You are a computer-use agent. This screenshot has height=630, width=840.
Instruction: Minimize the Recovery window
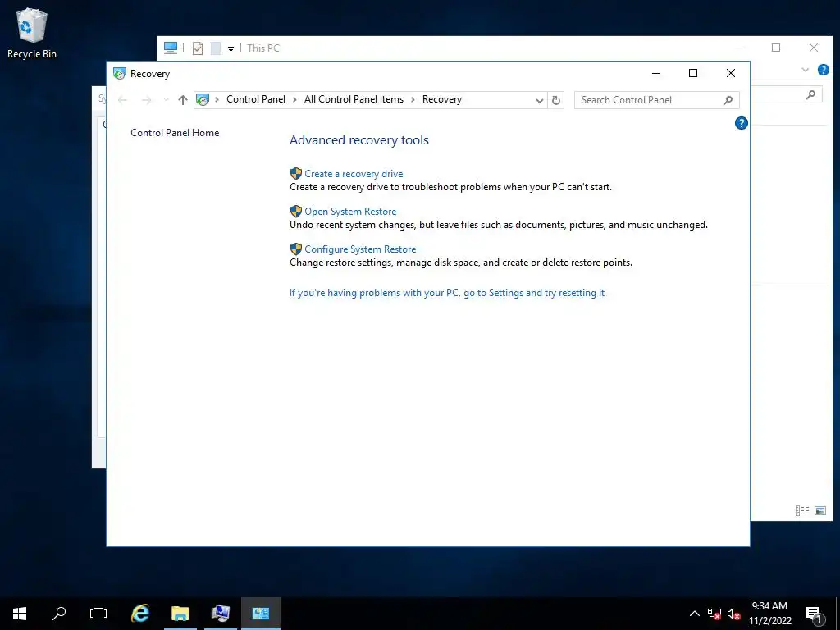tap(656, 73)
